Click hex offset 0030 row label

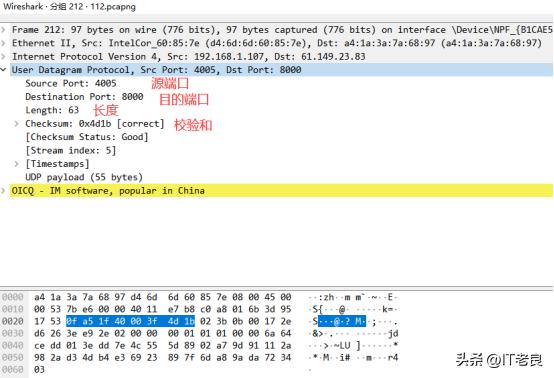point(13,333)
